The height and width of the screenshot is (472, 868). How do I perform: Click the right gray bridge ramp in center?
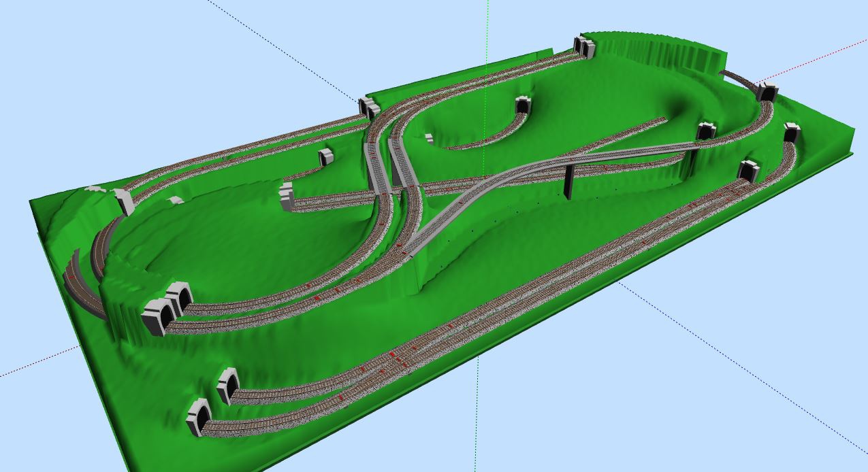tap(403, 165)
